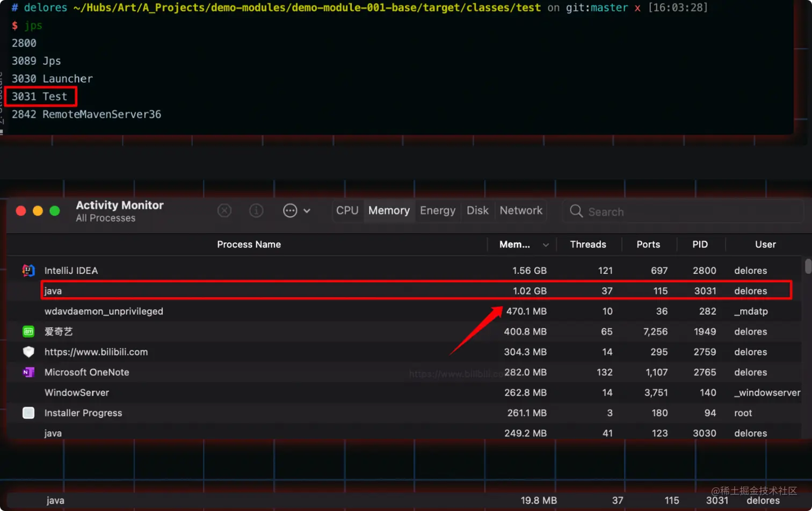Click the 1,107 ports value
812x511 pixels.
656,373
